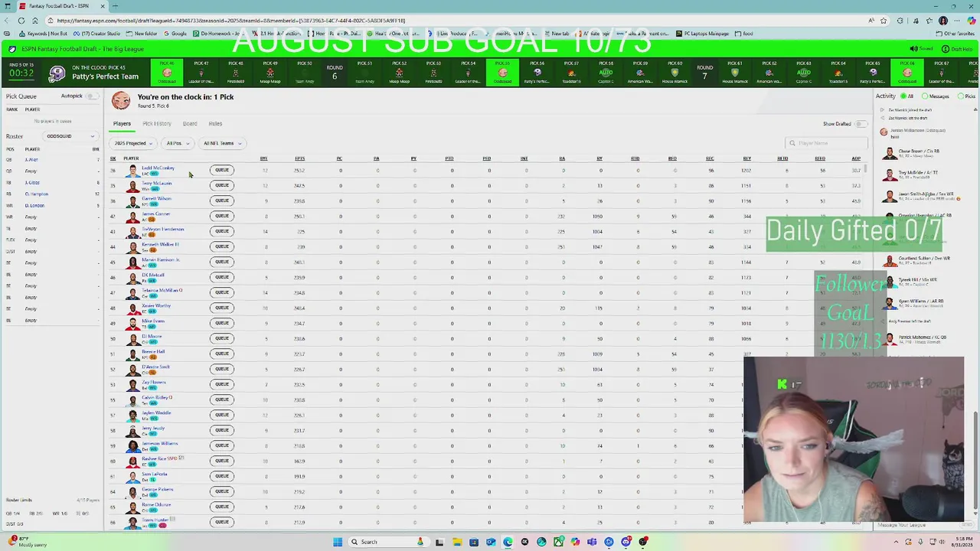Click the Sound speaker icon
The image size is (980, 551).
913,49
